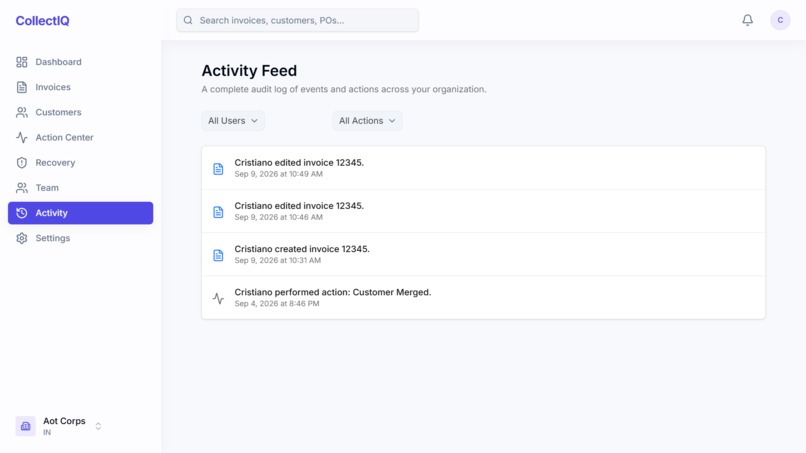Click the timestamp Sep 9, 2026 at 10:49 AM
Viewport: 806px width, 453px height.
279,174
